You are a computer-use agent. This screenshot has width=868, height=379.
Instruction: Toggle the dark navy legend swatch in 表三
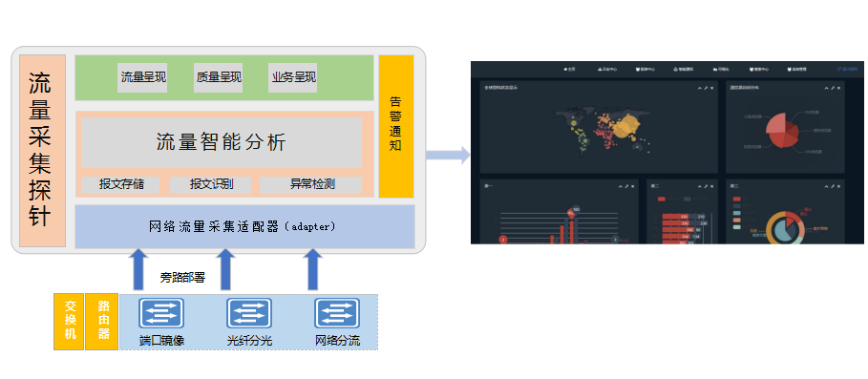[x=736, y=206]
